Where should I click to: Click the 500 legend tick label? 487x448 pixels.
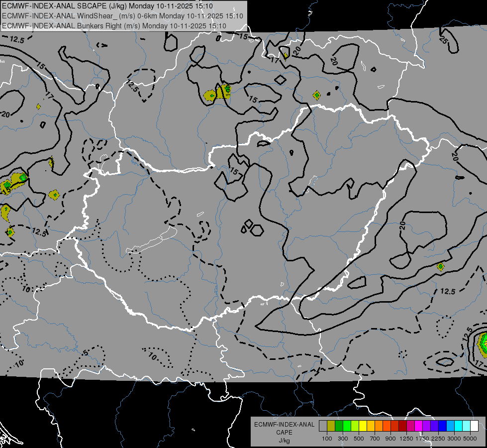pos(359,439)
